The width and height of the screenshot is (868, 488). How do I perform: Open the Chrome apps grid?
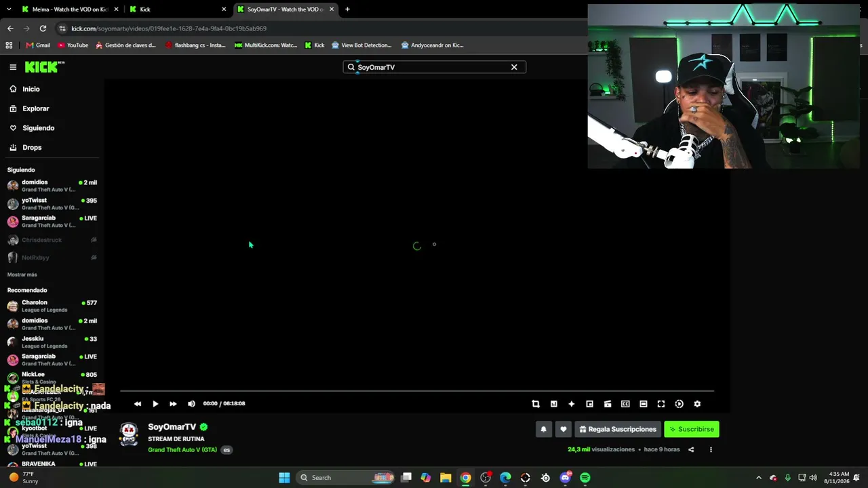coord(9,45)
